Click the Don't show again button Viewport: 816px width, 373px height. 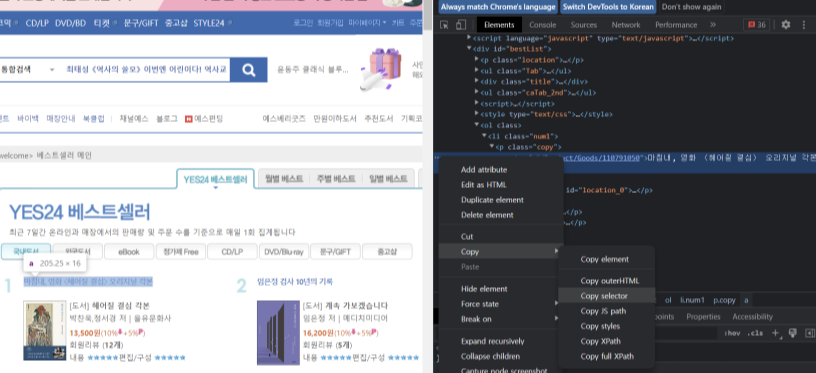[691, 7]
